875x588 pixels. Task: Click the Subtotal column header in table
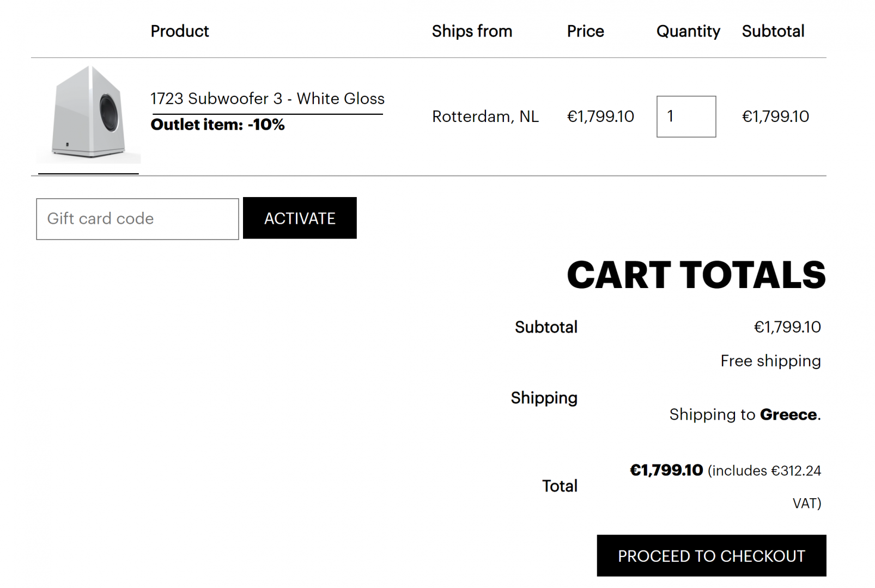pos(773,31)
